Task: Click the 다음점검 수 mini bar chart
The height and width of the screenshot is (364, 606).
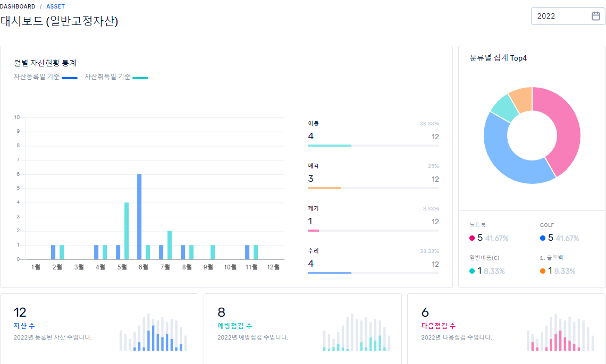Action: coord(561,332)
